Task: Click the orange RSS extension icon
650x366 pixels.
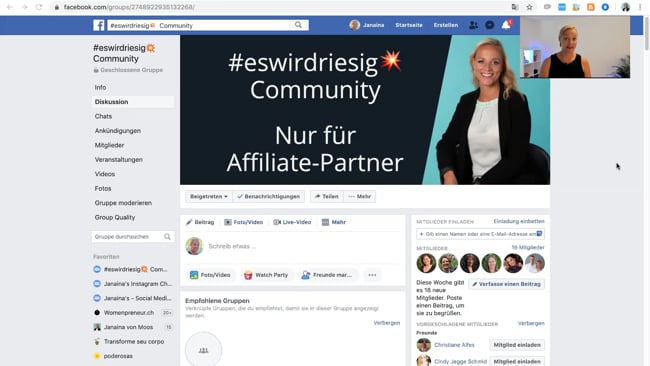Action: [591, 7]
